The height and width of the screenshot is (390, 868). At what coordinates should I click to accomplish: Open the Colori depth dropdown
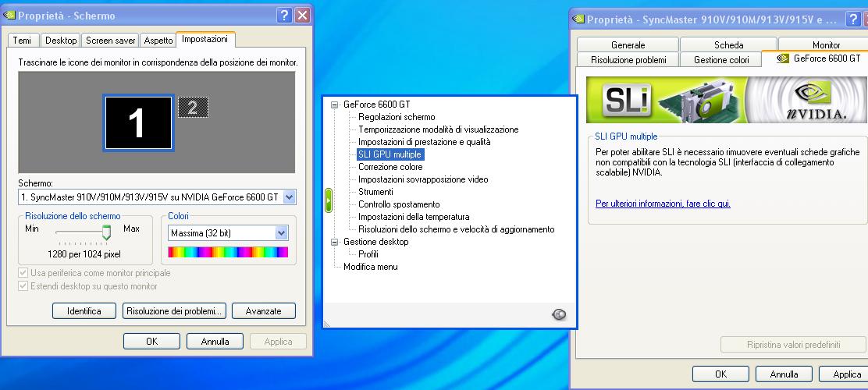(x=282, y=233)
